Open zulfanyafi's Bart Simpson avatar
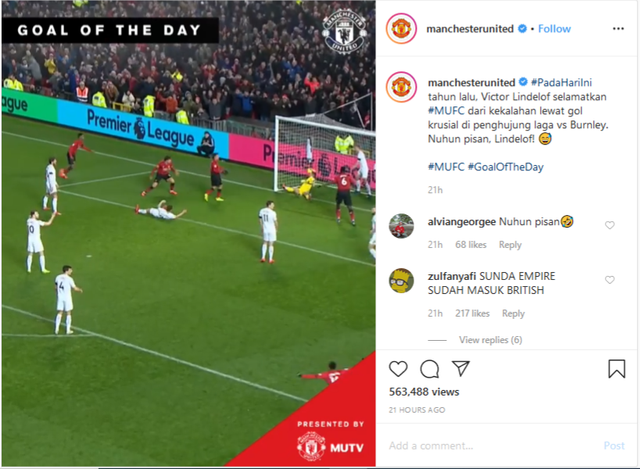 [401, 280]
